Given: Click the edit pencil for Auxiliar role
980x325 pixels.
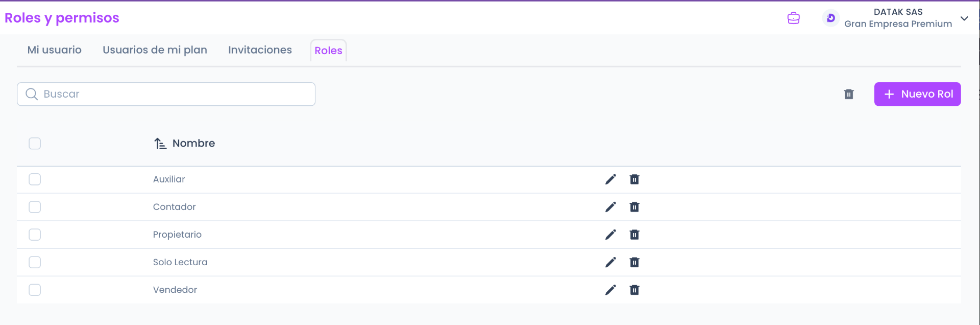Looking at the screenshot, I should point(610,179).
